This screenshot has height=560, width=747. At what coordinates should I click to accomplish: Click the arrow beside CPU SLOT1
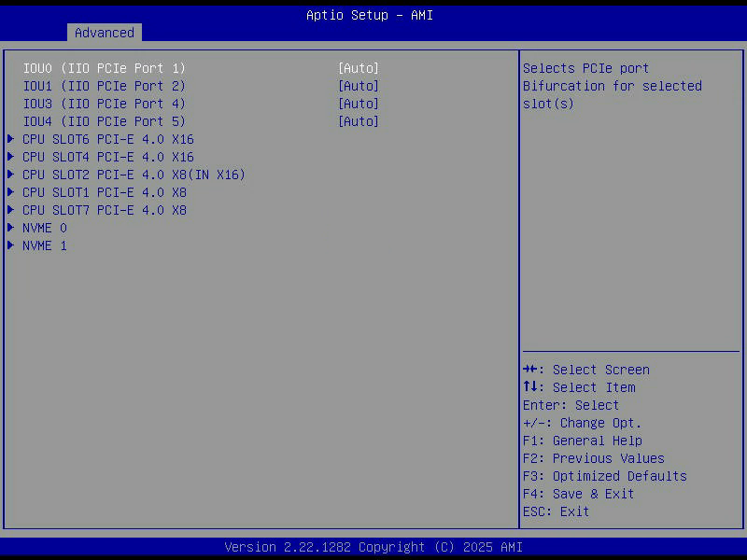click(10, 192)
